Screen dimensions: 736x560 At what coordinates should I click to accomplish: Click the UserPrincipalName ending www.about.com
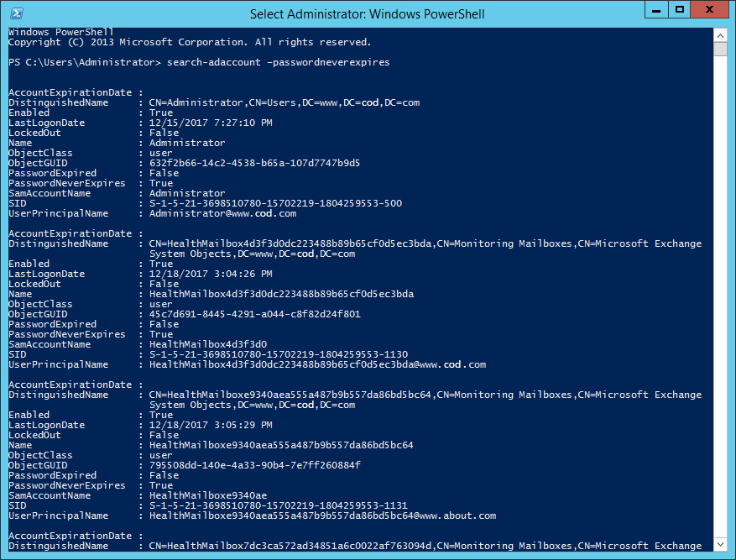click(x=322, y=516)
